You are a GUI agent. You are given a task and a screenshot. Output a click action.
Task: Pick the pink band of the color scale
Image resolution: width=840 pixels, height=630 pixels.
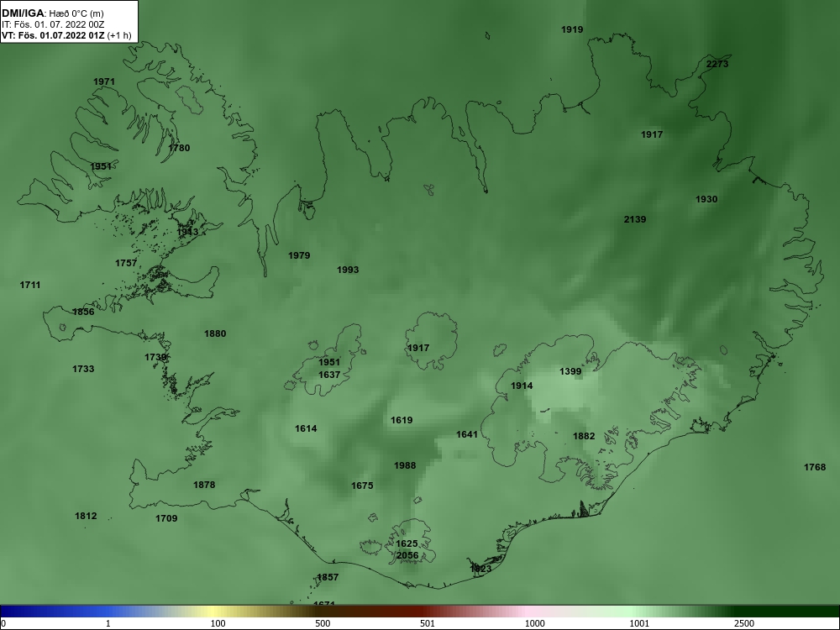click(x=528, y=612)
